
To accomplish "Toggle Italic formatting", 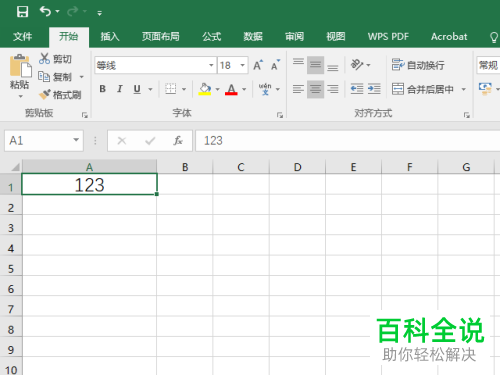I will click(120, 89).
